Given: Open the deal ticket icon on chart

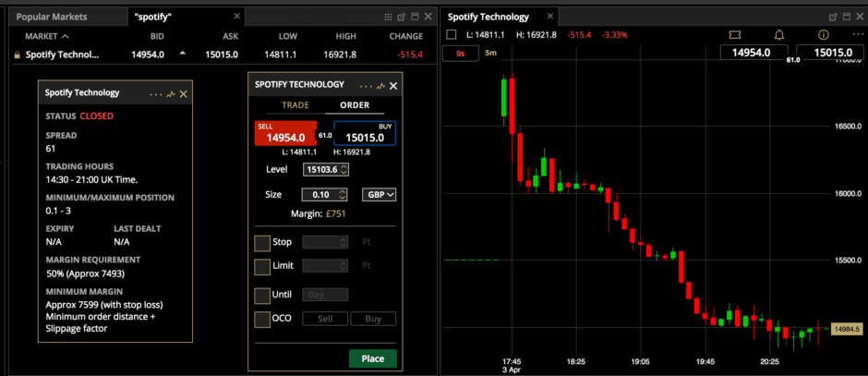Looking at the screenshot, I should pos(735,35).
